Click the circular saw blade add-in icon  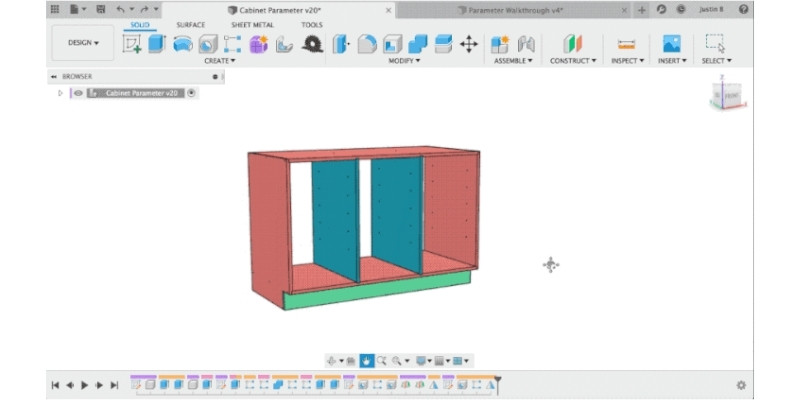(x=312, y=44)
